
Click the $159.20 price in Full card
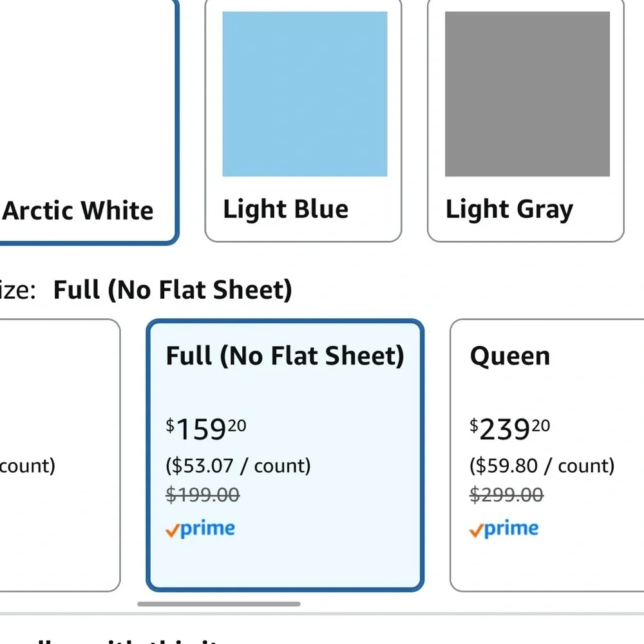206,429
